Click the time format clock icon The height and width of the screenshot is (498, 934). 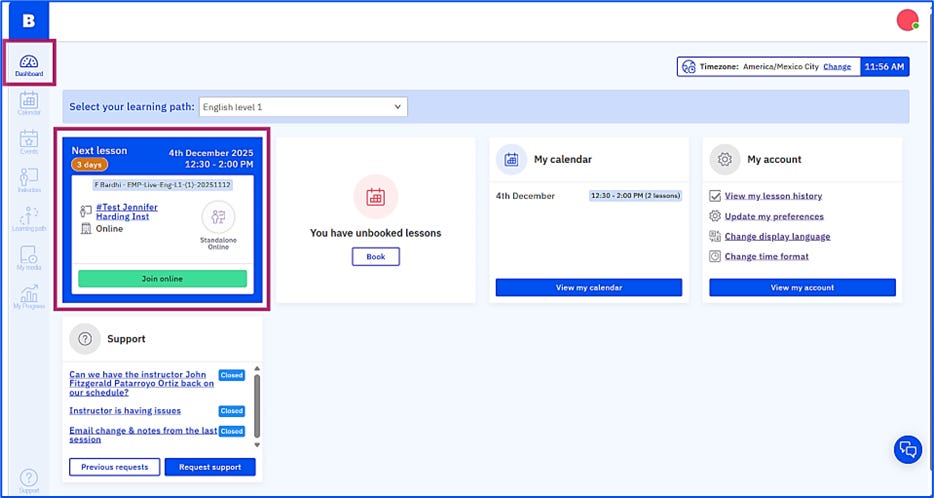coord(715,256)
